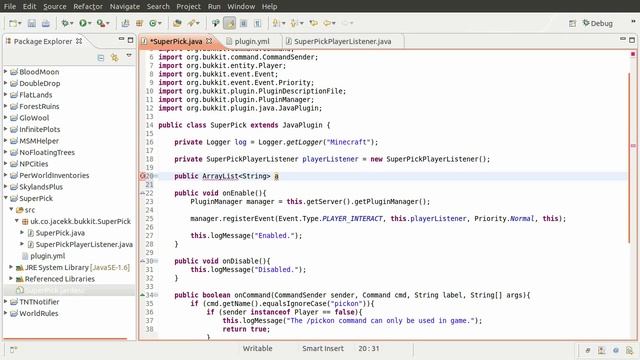Open the New file dropdown arrow
Image resolution: width=640 pixels, height=360 pixels.
pyautogui.click(x=20, y=24)
